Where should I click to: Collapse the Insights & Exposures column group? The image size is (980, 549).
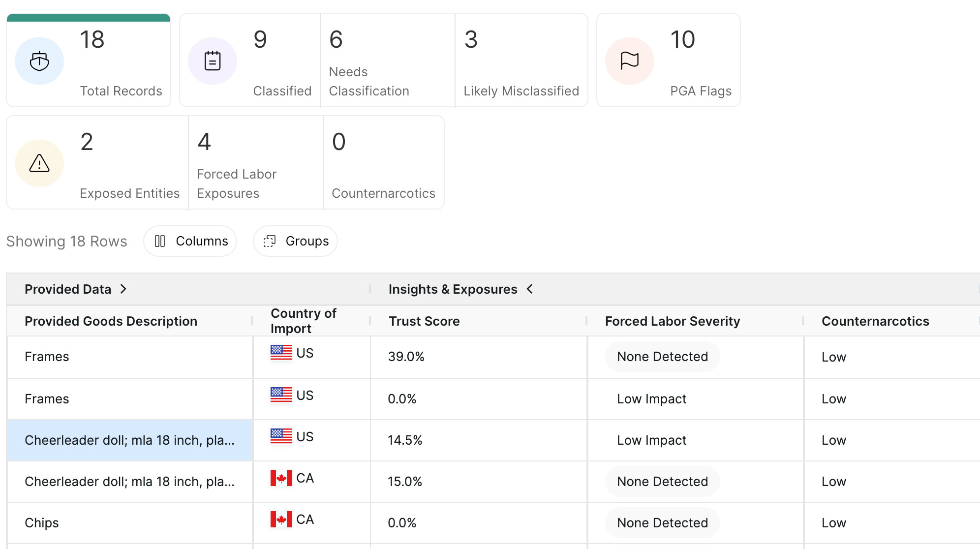[x=530, y=289]
